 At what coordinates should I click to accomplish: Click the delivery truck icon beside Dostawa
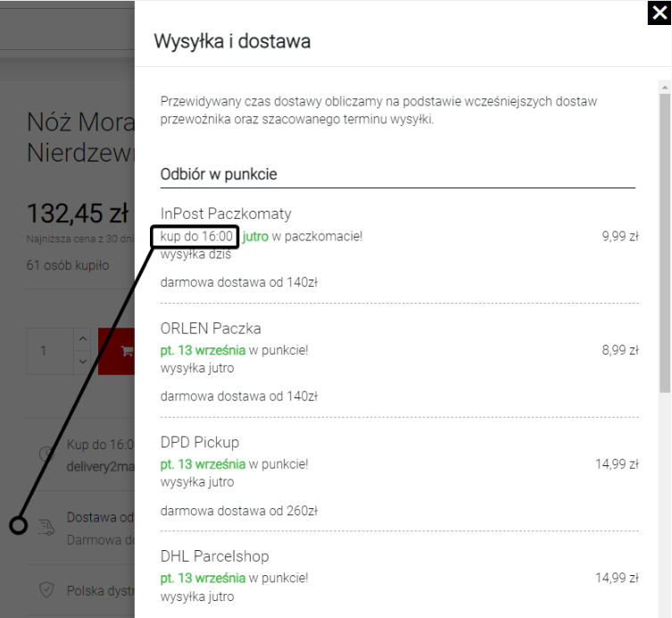(x=46, y=528)
